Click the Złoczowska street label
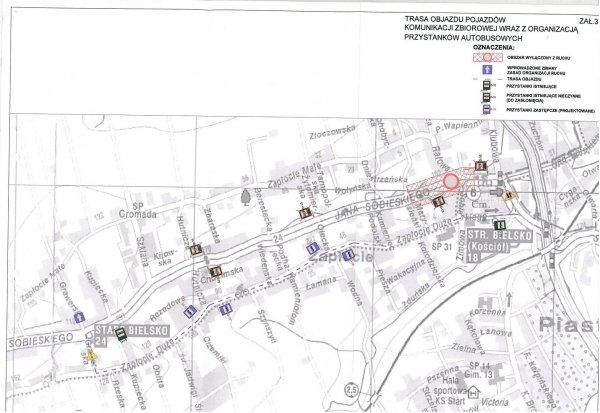600x413 pixels. click(333, 132)
